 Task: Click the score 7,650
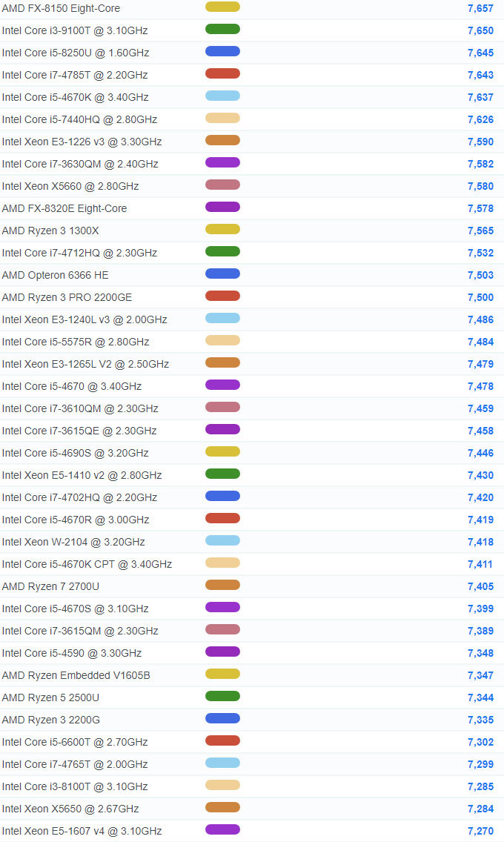pos(480,30)
